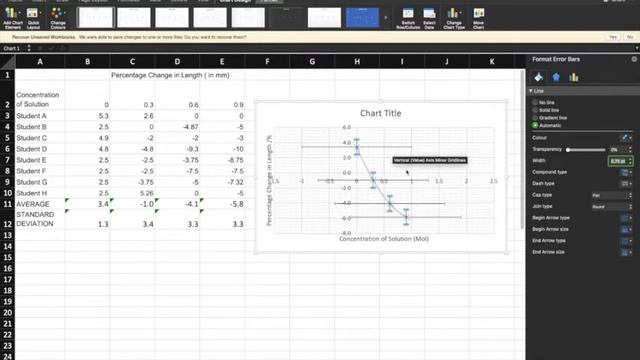This screenshot has height=360, width=640.
Task: Apply the fifth chart style thumbnail
Action: [248, 18]
